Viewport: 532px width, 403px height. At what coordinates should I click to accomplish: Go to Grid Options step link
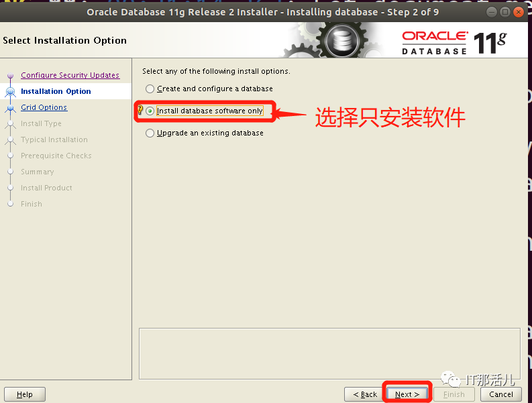pyautogui.click(x=44, y=107)
